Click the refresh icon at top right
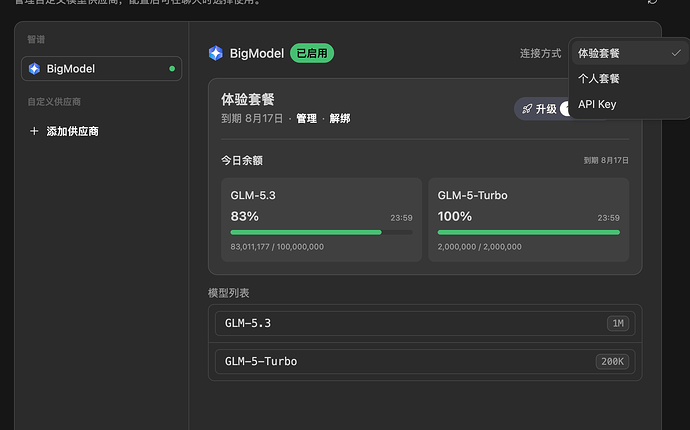The image size is (690, 430). click(x=653, y=1)
